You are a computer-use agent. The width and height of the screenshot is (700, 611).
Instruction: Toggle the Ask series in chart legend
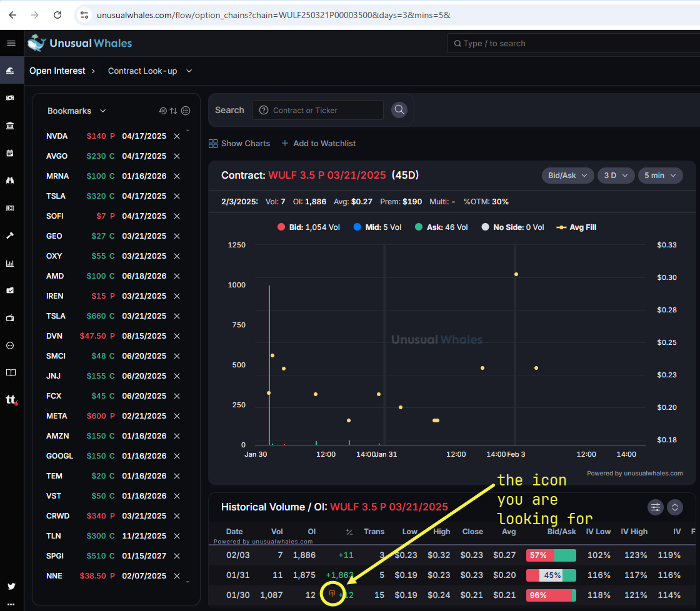pos(441,227)
